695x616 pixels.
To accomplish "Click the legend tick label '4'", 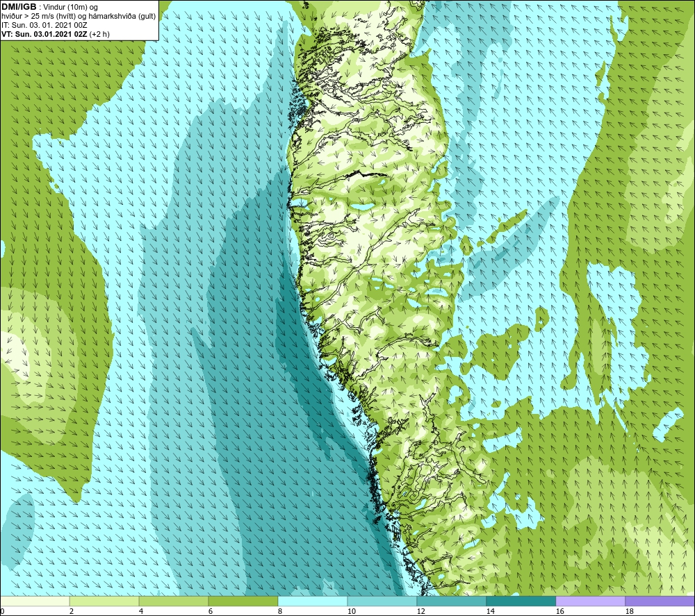I will point(141,611).
